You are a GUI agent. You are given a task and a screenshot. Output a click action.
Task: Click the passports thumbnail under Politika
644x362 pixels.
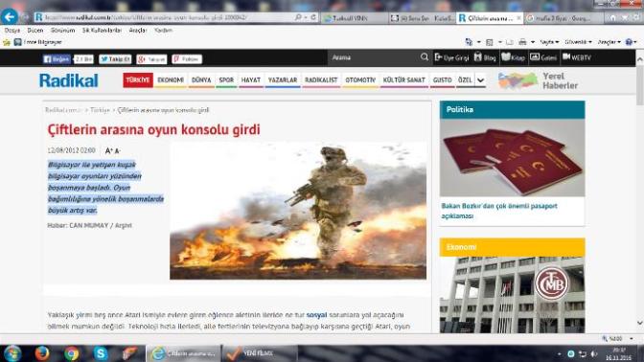[x=512, y=158]
